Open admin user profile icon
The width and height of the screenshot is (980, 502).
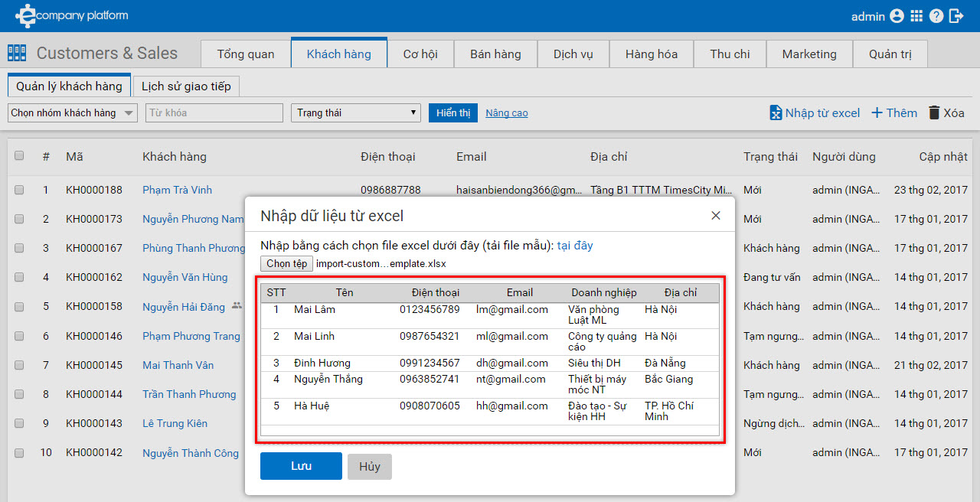(x=897, y=16)
